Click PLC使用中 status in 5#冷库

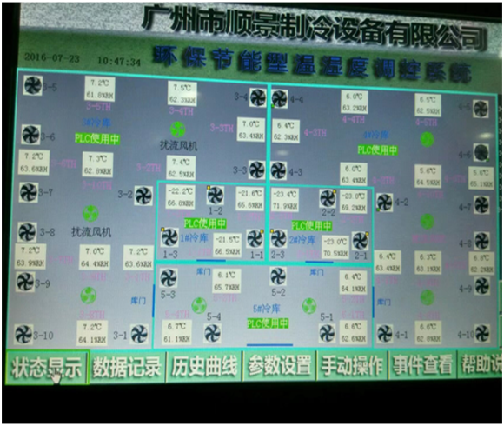268,323
